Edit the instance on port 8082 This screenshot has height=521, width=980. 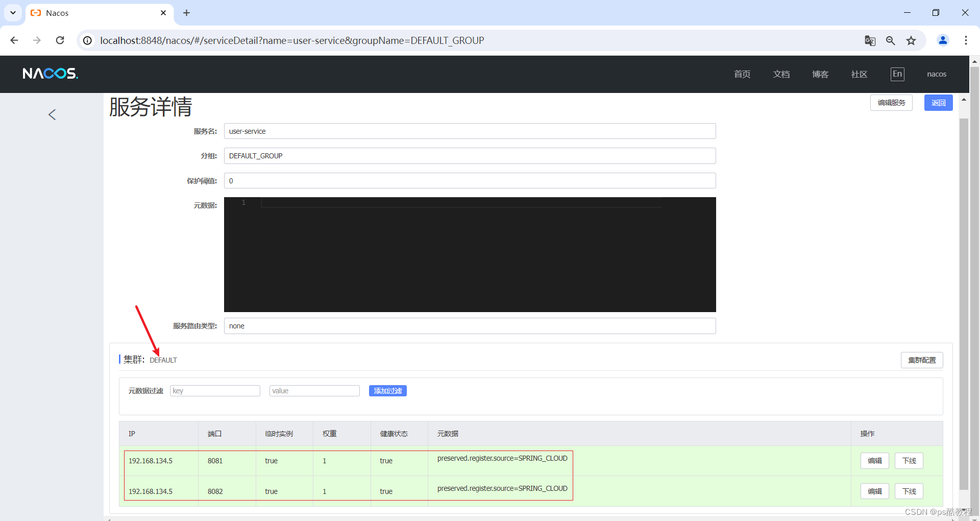point(875,491)
